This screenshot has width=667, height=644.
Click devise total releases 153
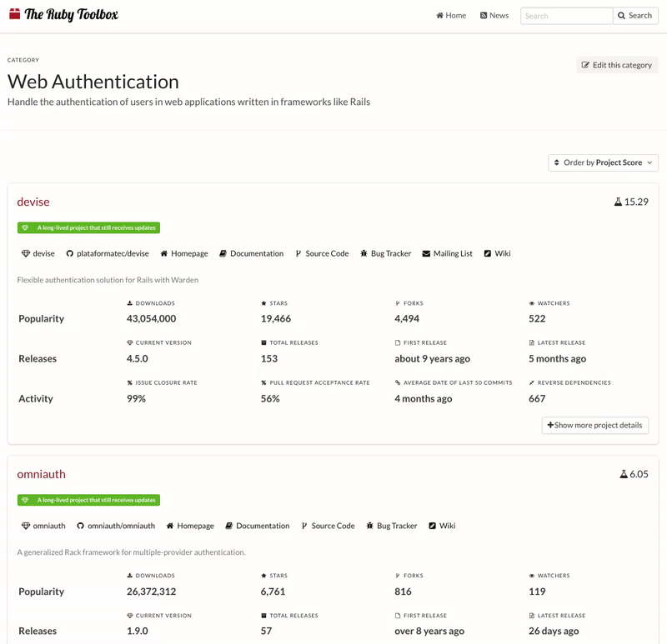pyautogui.click(x=269, y=359)
